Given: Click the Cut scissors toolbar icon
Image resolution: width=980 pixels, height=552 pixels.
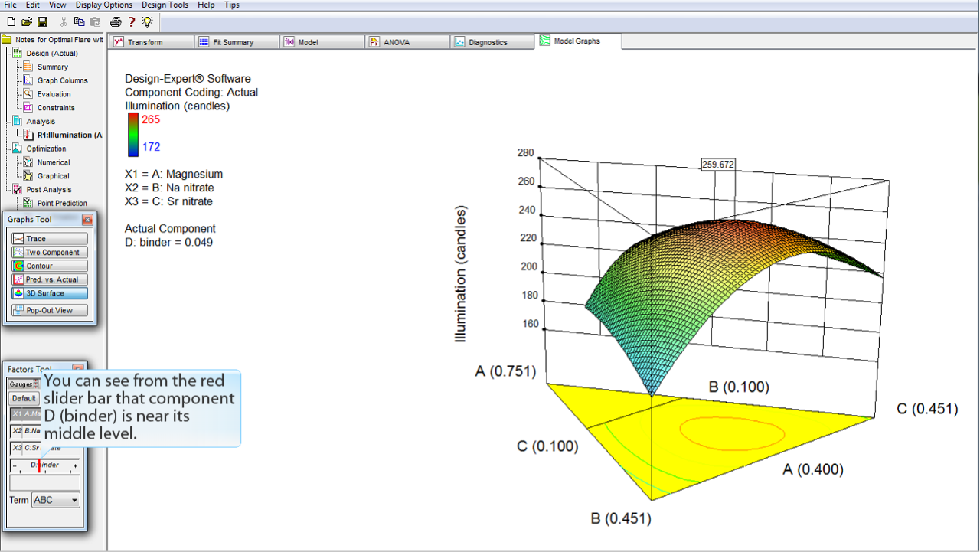Looking at the screenshot, I should click(64, 21).
